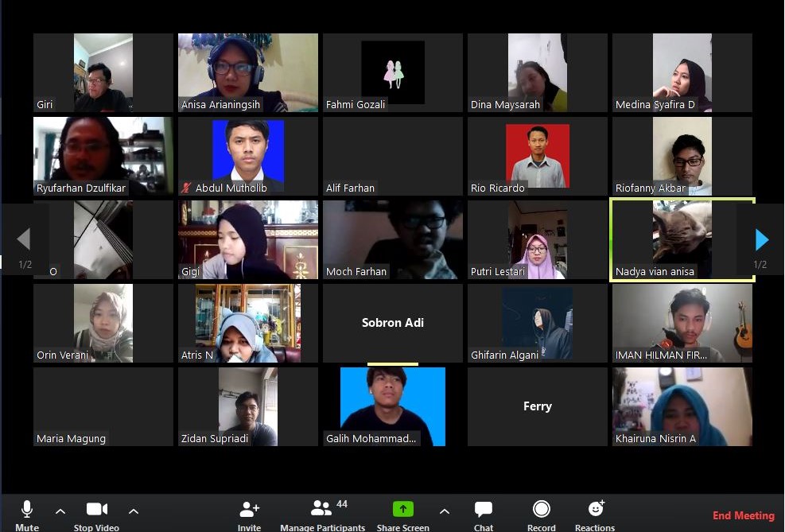The width and height of the screenshot is (785, 532).
Task: Select Atris N's video tile
Action: (x=248, y=324)
